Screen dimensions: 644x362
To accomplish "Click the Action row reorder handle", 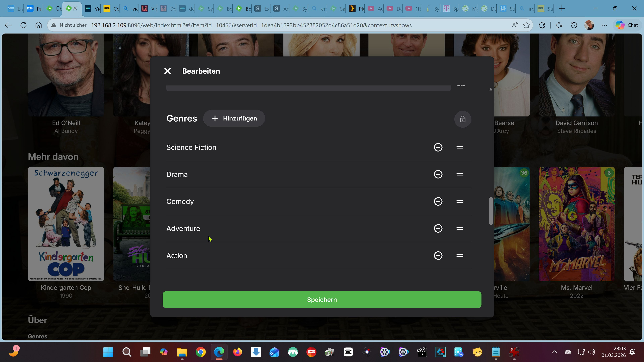I will pos(460,255).
